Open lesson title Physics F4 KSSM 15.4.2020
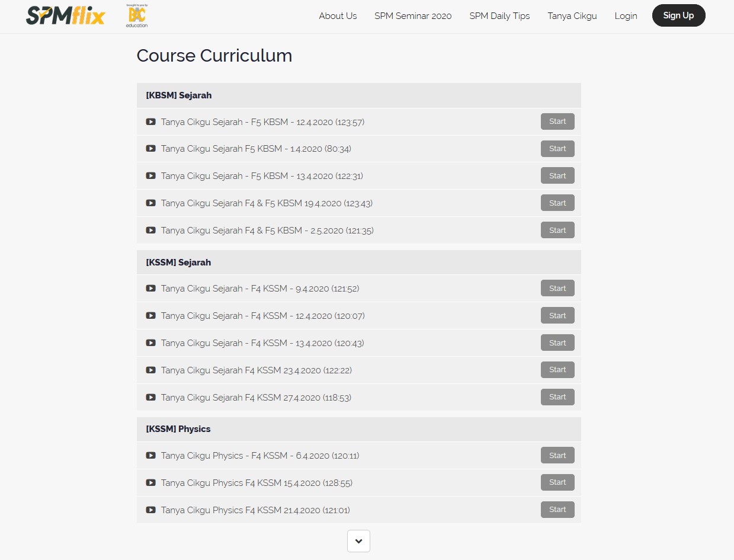 click(257, 483)
